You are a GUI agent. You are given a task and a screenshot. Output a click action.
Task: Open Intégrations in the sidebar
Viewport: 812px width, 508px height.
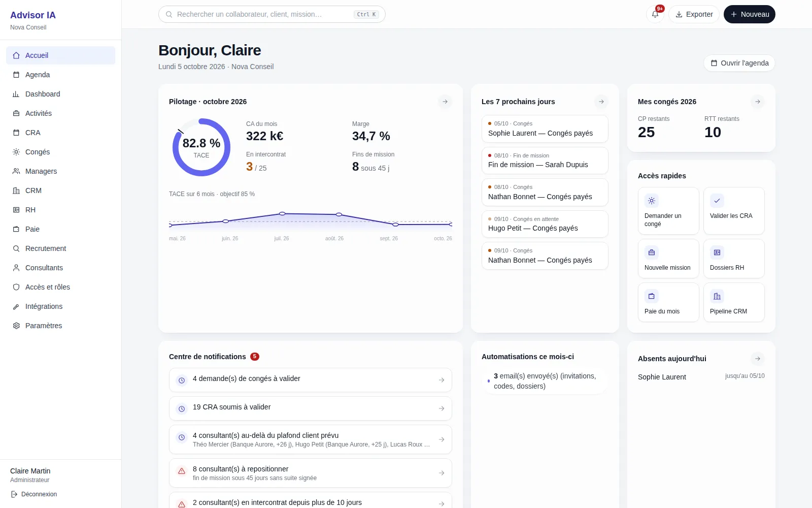pyautogui.click(x=61, y=306)
